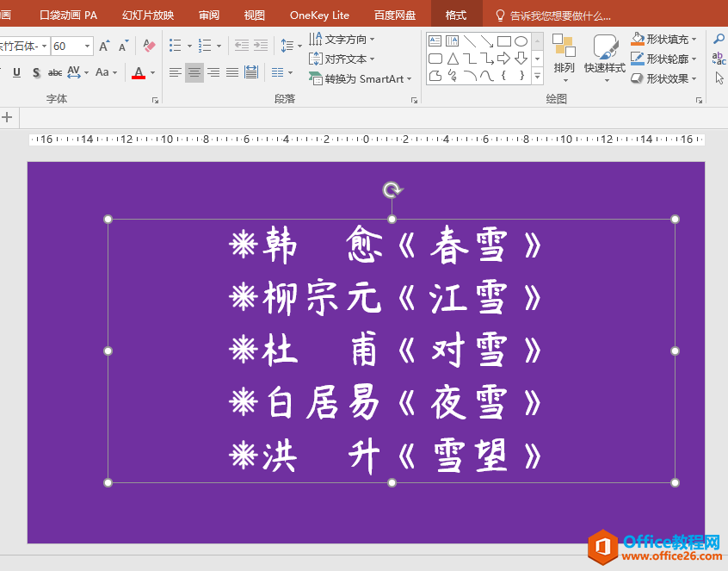Viewport: 728px width, 571px height.
Task: Click the red font color swatch
Action: tap(138, 73)
